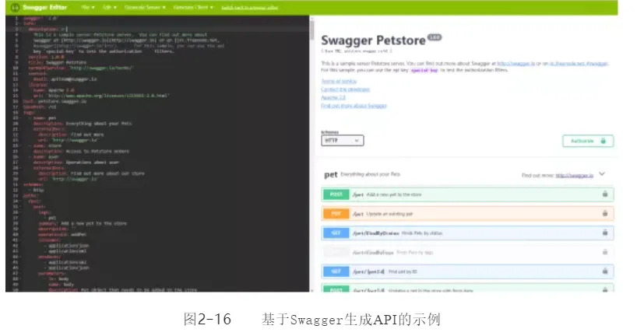
Task: Click the special-key code text in description
Action: click(424, 71)
